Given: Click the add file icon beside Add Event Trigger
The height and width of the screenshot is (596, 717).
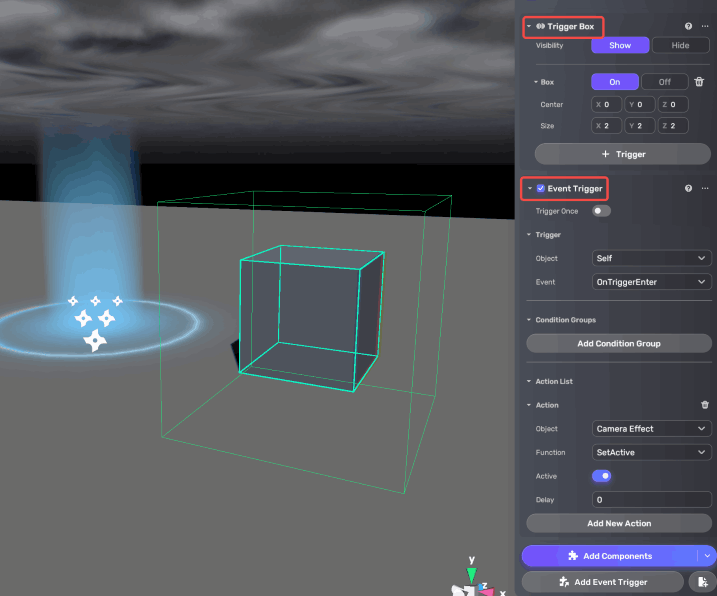Looking at the screenshot, I should click(704, 581).
